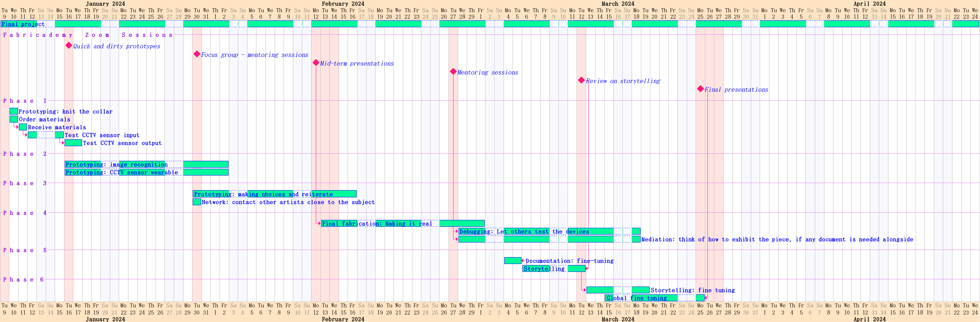Pick the Mentoring sessions diamond on 27 February
The height and width of the screenshot is (322, 980).
(x=453, y=71)
